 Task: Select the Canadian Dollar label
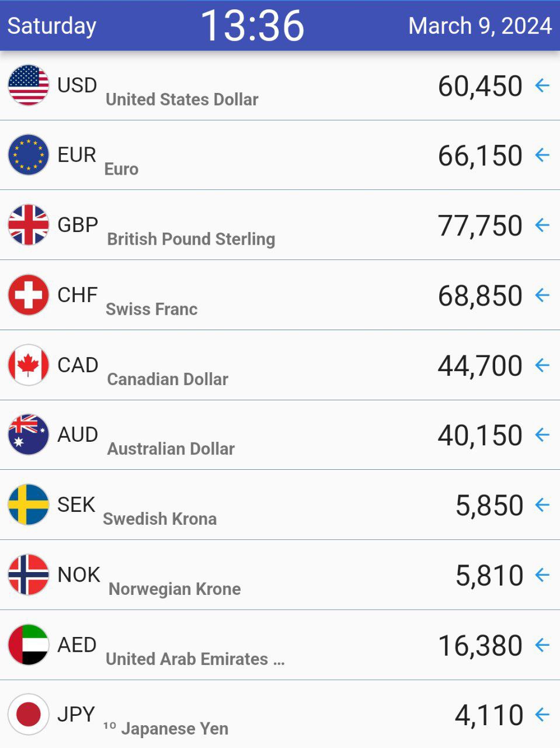168,379
